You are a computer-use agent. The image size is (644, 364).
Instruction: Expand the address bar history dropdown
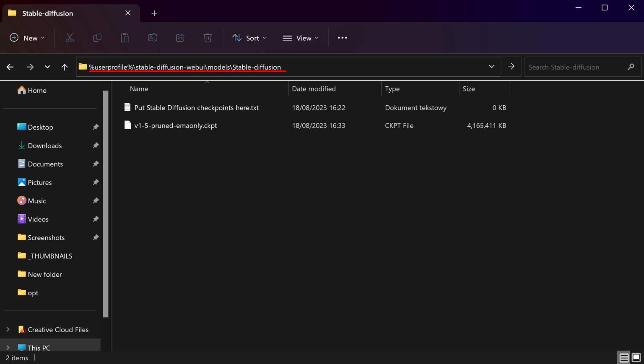click(491, 66)
